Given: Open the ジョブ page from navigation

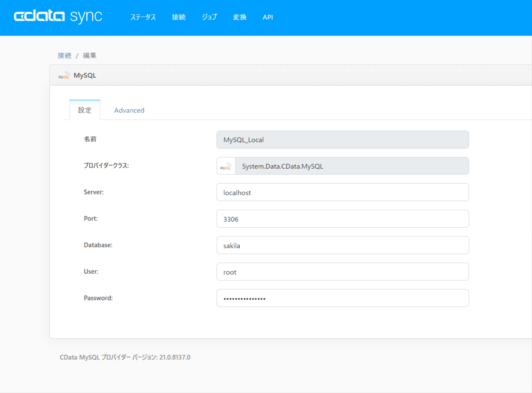Looking at the screenshot, I should tap(209, 18).
